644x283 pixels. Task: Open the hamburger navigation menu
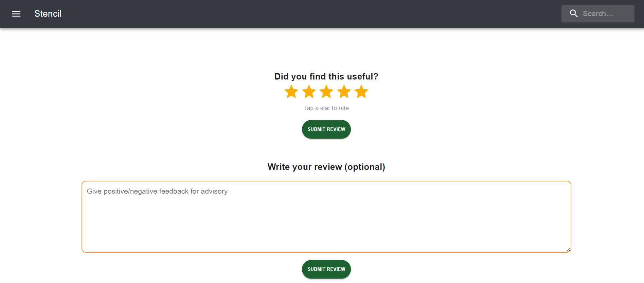pyautogui.click(x=16, y=14)
